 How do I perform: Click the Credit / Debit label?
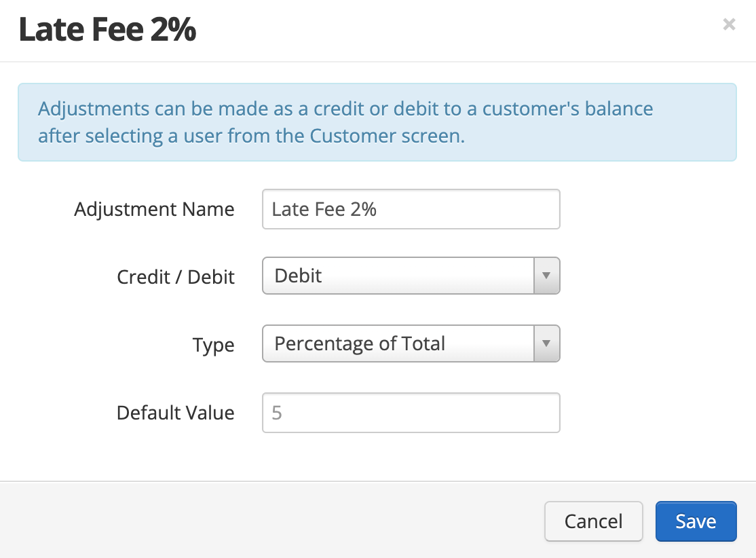pyautogui.click(x=176, y=277)
